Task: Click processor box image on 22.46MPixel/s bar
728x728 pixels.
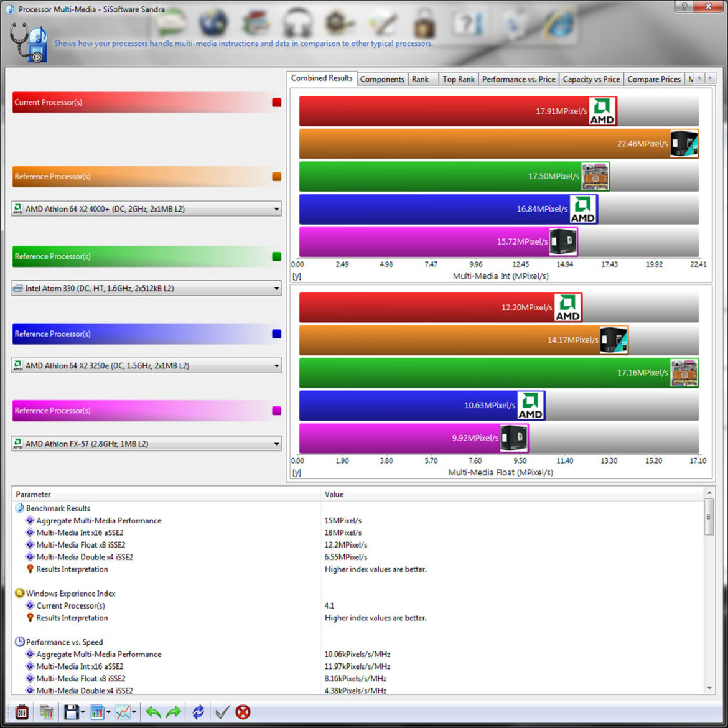Action: coord(684,144)
